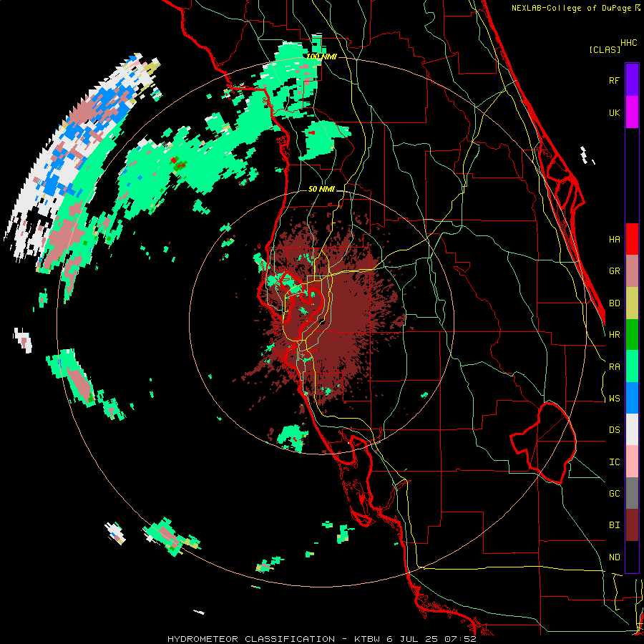
Task: Click the BD yellow legend swatch
Action: [632, 303]
